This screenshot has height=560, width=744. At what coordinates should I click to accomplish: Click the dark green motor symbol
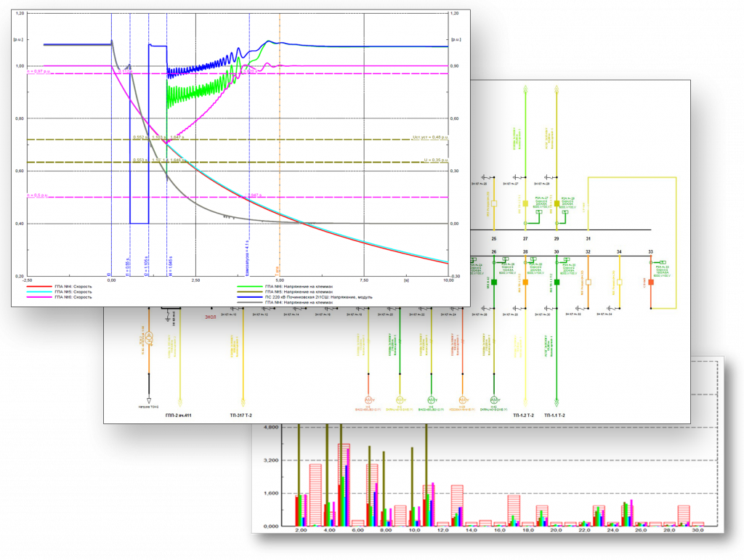pos(494,400)
